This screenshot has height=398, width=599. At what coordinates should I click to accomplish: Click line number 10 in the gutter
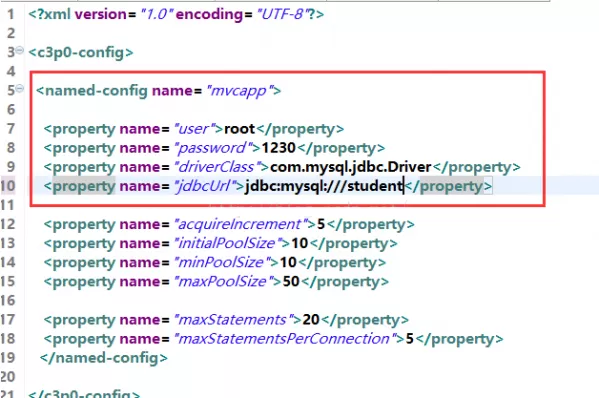(8, 186)
